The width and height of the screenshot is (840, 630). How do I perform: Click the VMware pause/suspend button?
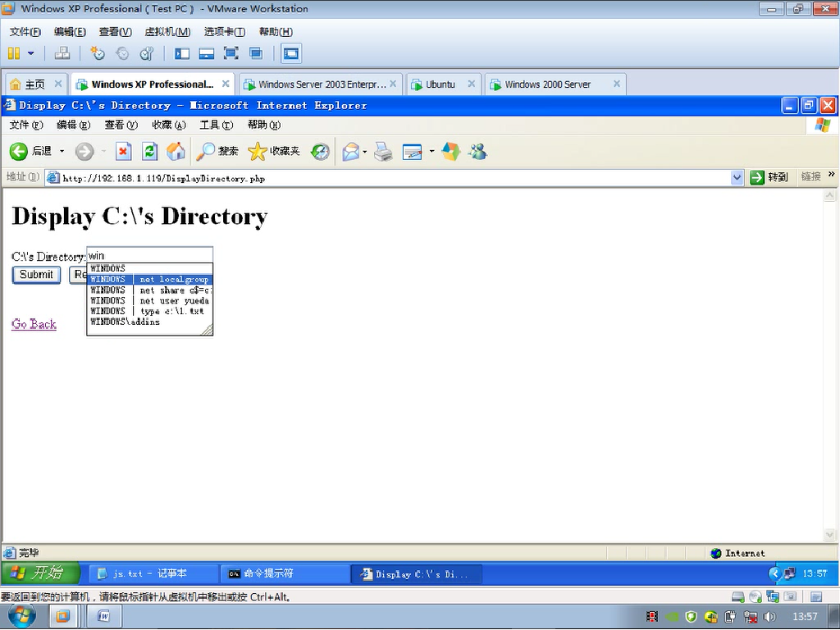pyautogui.click(x=14, y=53)
